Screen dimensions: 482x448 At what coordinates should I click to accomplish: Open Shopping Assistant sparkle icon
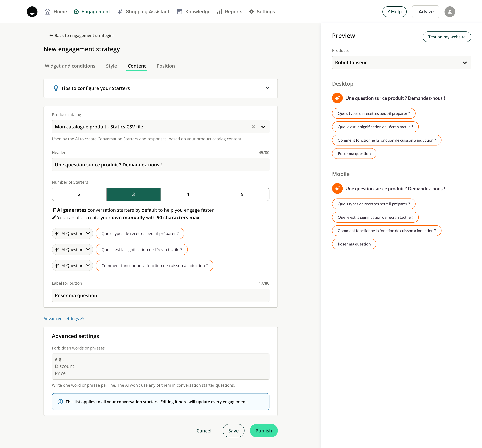point(120,12)
